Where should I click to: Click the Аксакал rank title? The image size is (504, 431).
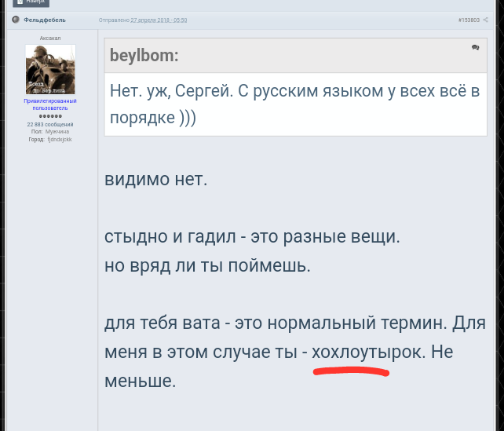tap(50, 38)
